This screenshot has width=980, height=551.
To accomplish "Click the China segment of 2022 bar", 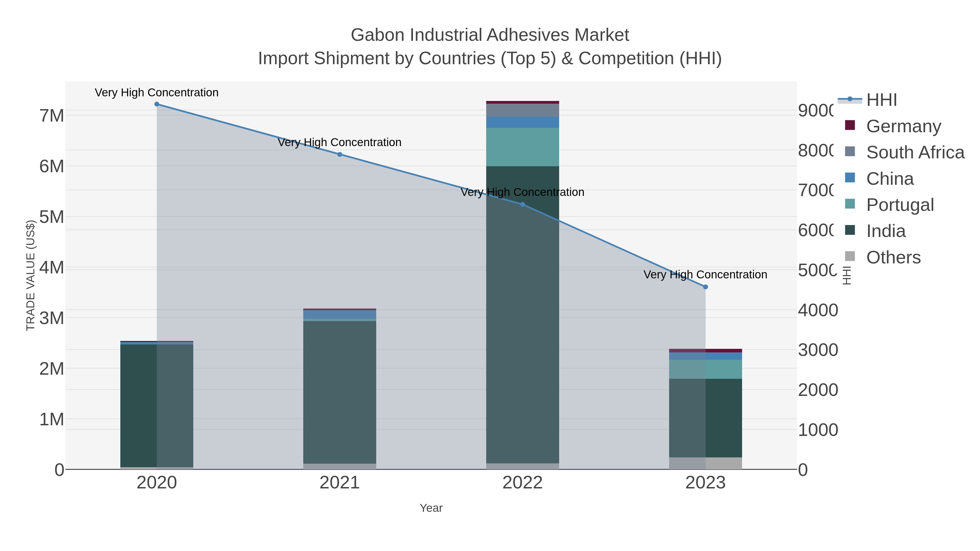I will 523,122.
